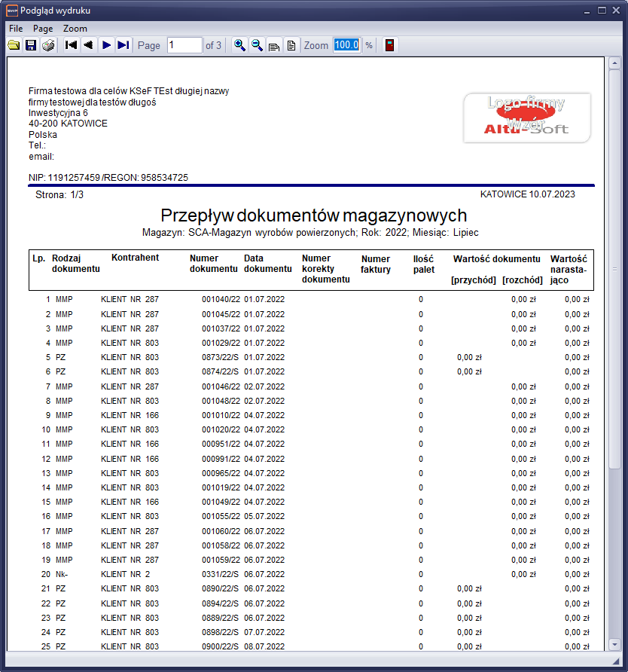Save the report using the floppy disk icon
The width and height of the screenshot is (628, 672).
tap(31, 45)
